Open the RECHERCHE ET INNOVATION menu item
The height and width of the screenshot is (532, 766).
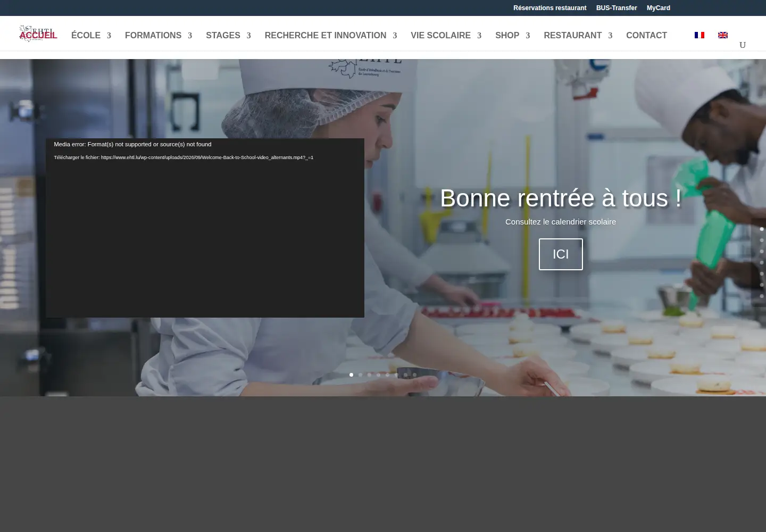coord(326,35)
